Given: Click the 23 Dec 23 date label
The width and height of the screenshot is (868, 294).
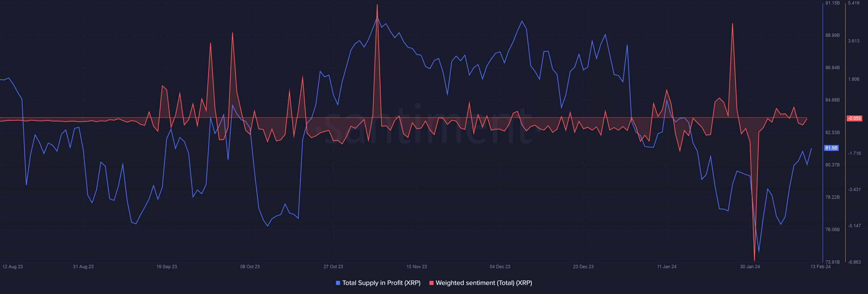Looking at the screenshot, I should (583, 267).
